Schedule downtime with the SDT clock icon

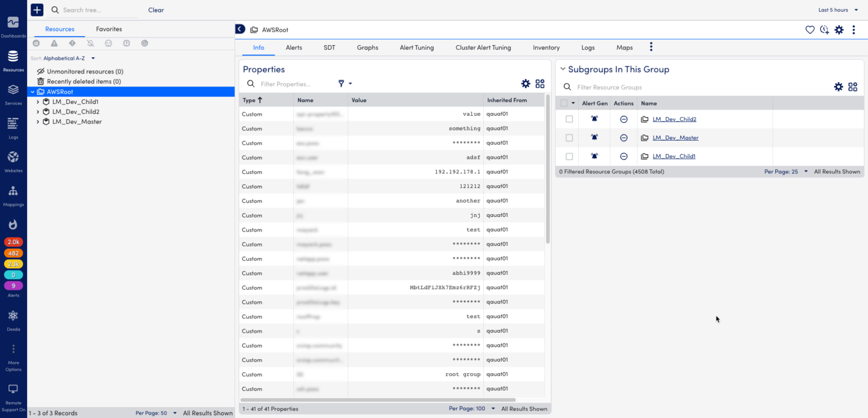(x=824, y=29)
